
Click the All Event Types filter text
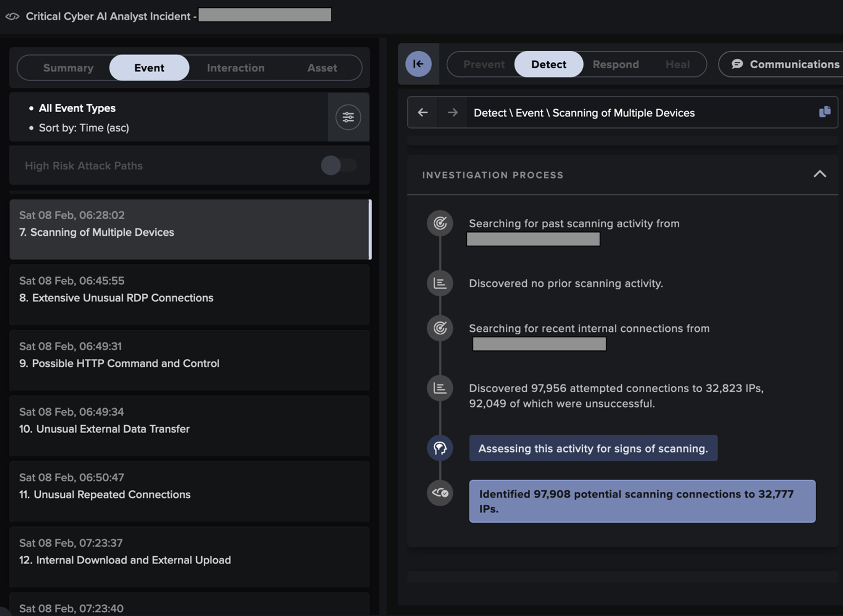coord(77,108)
